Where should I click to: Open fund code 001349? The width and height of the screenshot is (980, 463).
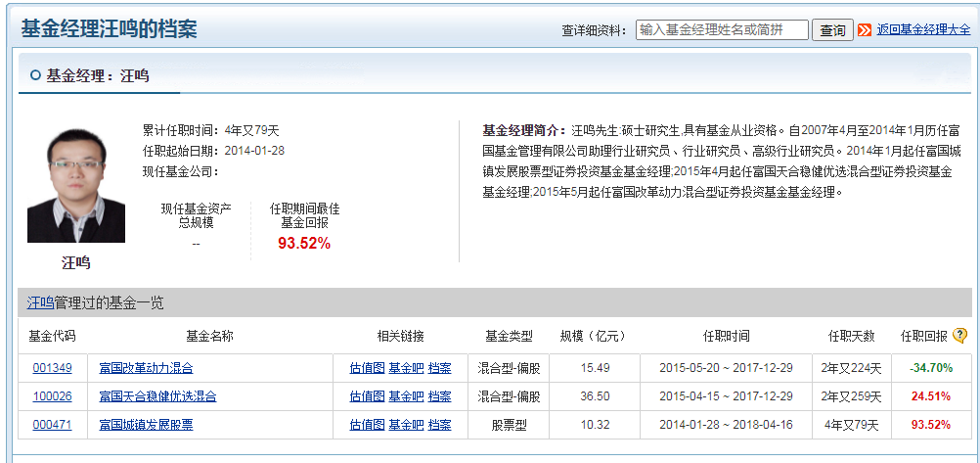pos(52,368)
